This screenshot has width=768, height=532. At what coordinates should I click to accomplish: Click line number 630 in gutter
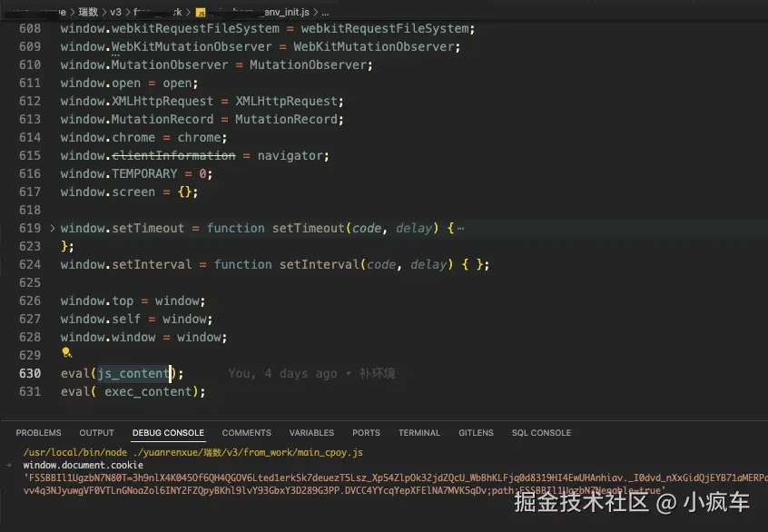[30, 373]
